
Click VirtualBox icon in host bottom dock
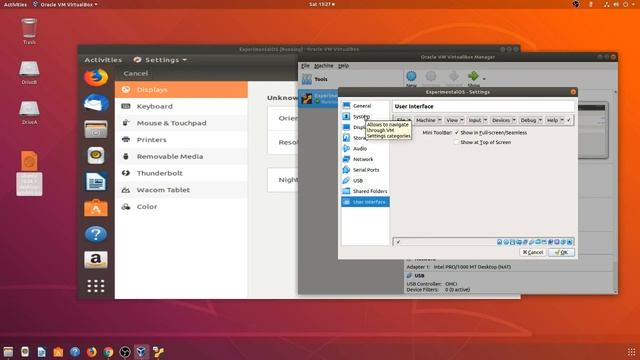coord(141,351)
